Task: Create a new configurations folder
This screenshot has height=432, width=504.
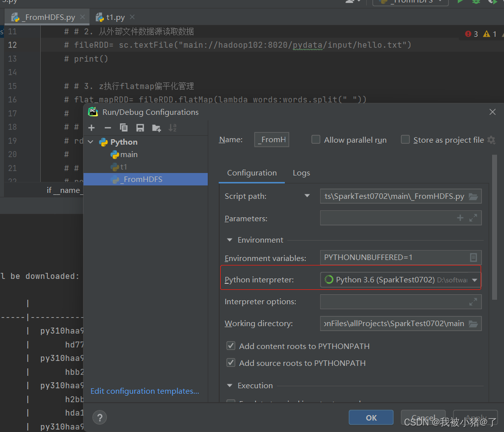Action: (157, 128)
